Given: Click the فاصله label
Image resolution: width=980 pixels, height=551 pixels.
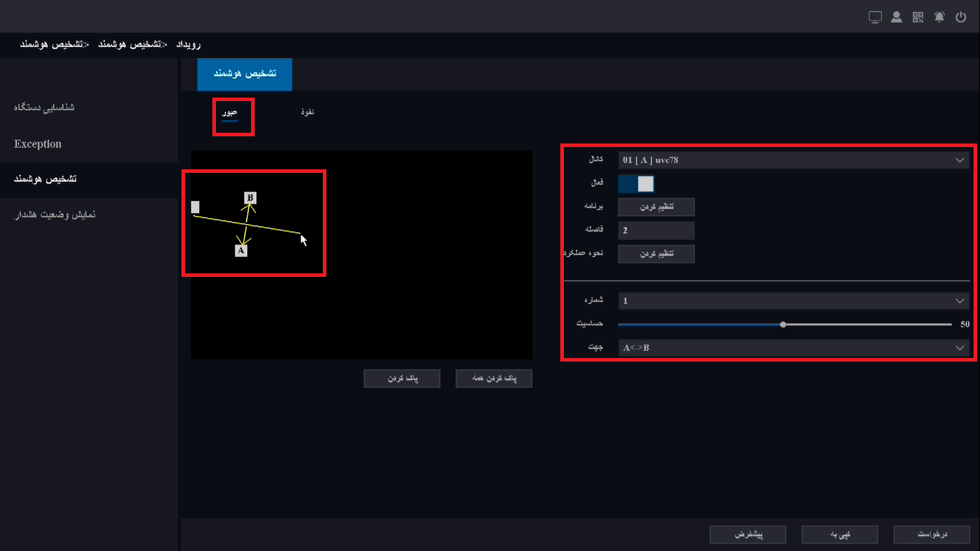Looking at the screenshot, I should [595, 230].
